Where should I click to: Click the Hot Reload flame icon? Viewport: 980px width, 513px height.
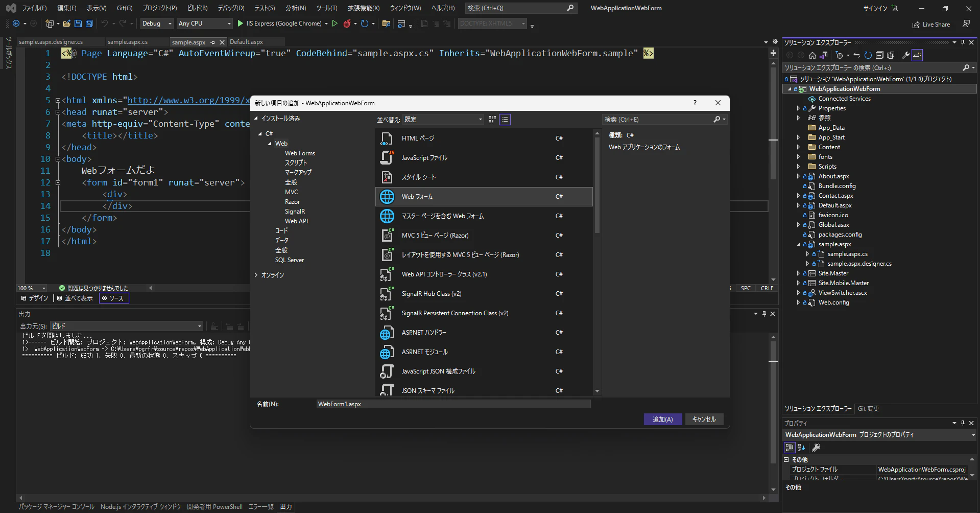tap(347, 24)
